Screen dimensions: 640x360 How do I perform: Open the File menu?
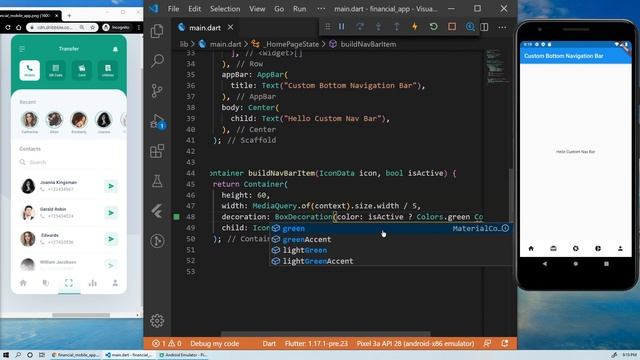[173, 9]
